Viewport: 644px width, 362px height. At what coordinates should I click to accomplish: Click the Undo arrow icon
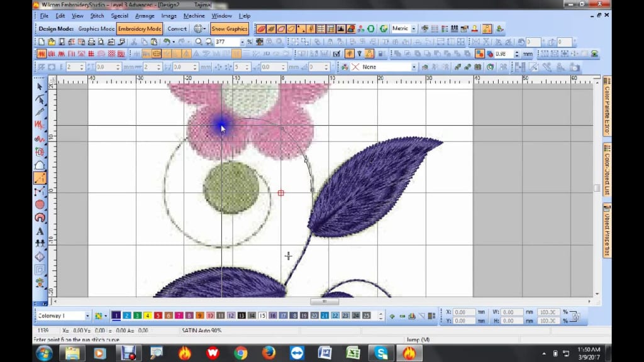[166, 42]
